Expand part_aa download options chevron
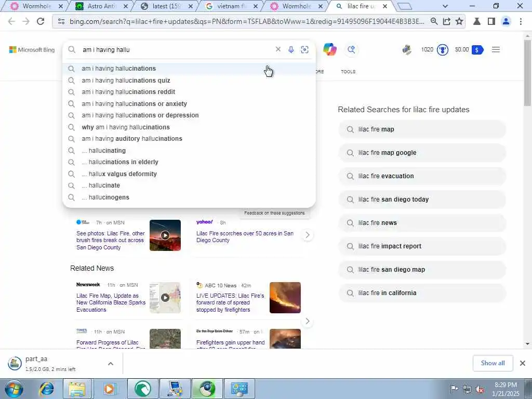Viewport: 532px width, 399px height. tap(111, 364)
